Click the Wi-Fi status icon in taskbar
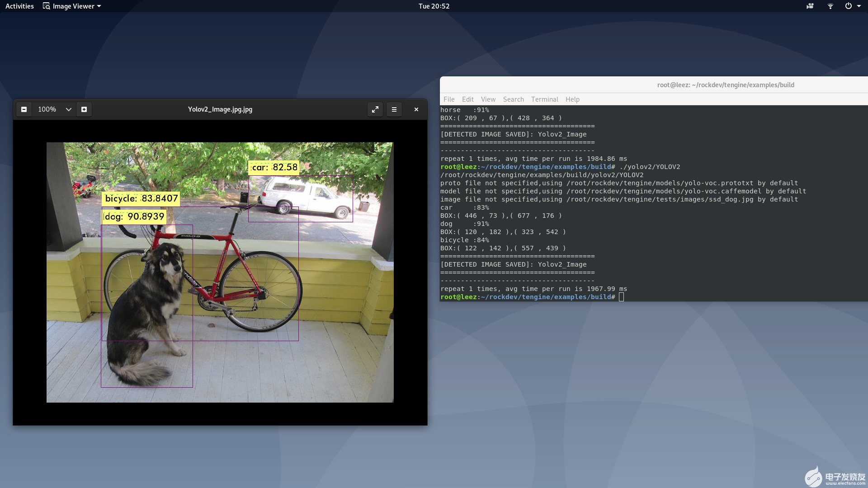This screenshot has width=868, height=488. (830, 6)
